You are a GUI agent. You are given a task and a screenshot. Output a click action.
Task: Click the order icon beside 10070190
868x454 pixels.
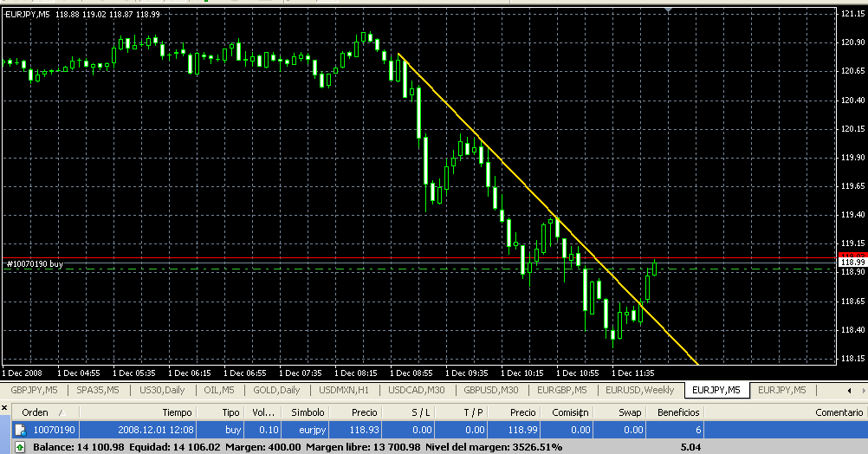pyautogui.click(x=21, y=430)
